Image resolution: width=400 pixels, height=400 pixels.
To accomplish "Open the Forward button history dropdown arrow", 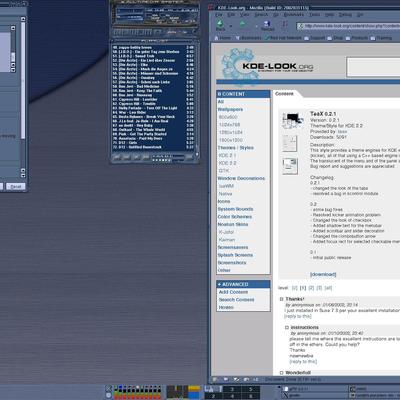I will (x=257, y=26).
